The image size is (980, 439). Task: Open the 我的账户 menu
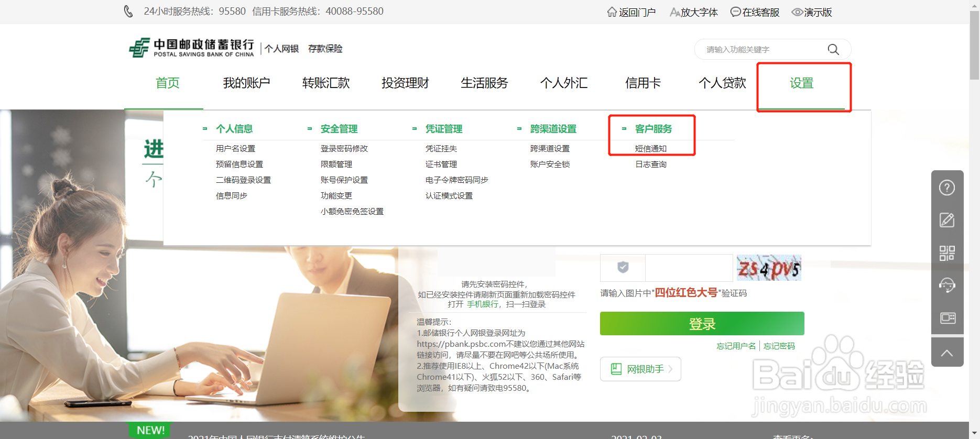pos(246,83)
